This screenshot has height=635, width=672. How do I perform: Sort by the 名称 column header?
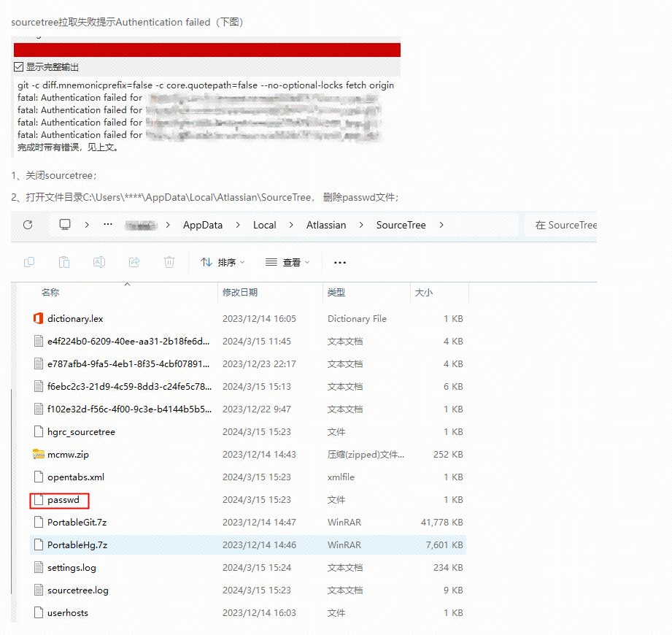pyautogui.click(x=50, y=293)
